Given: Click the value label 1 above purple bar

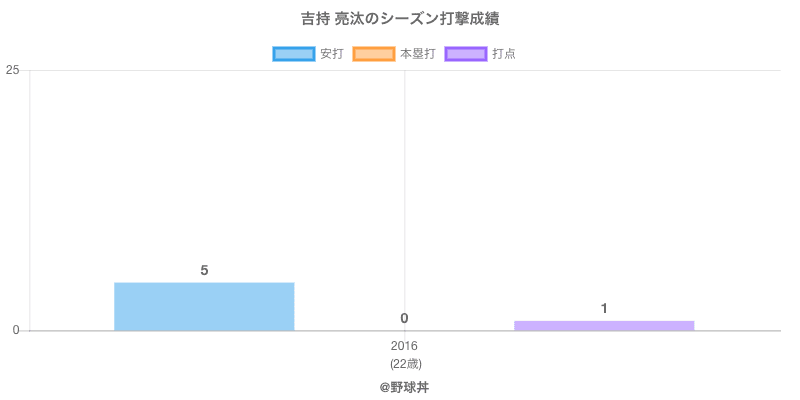Looking at the screenshot, I should pos(604,309).
